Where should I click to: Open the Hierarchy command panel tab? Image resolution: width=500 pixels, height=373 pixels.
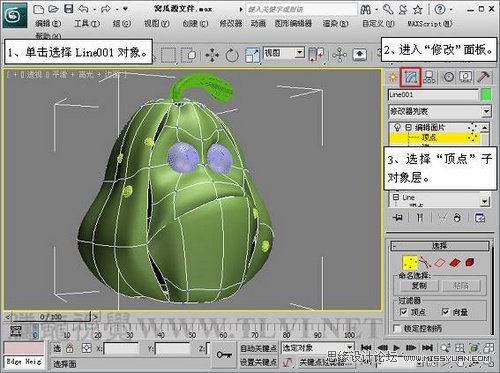429,77
